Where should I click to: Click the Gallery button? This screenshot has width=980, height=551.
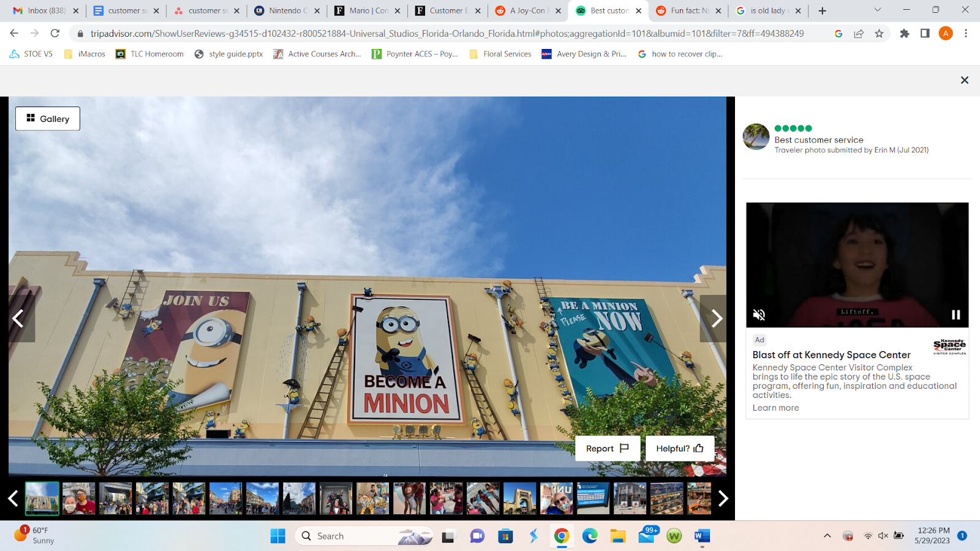[48, 119]
